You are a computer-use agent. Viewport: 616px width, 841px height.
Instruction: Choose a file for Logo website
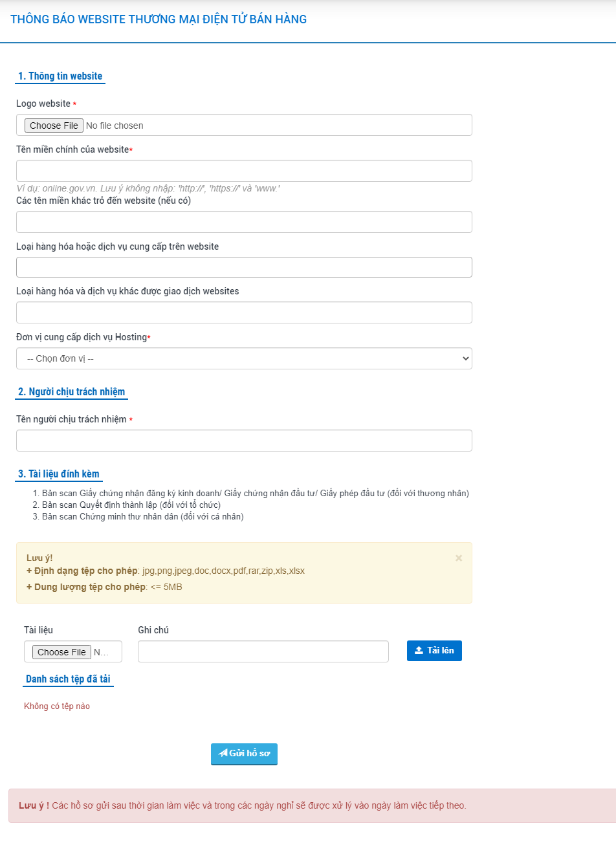(x=54, y=126)
